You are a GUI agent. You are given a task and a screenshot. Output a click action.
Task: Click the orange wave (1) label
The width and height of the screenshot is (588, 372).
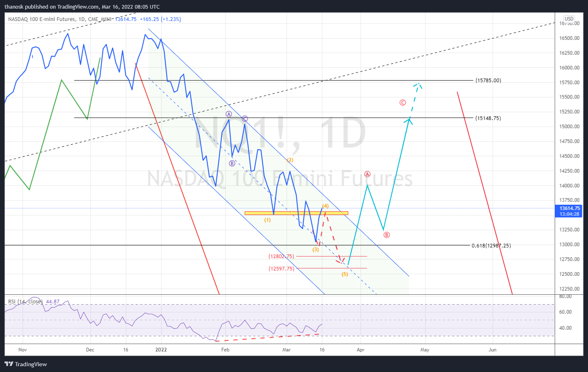click(x=268, y=220)
